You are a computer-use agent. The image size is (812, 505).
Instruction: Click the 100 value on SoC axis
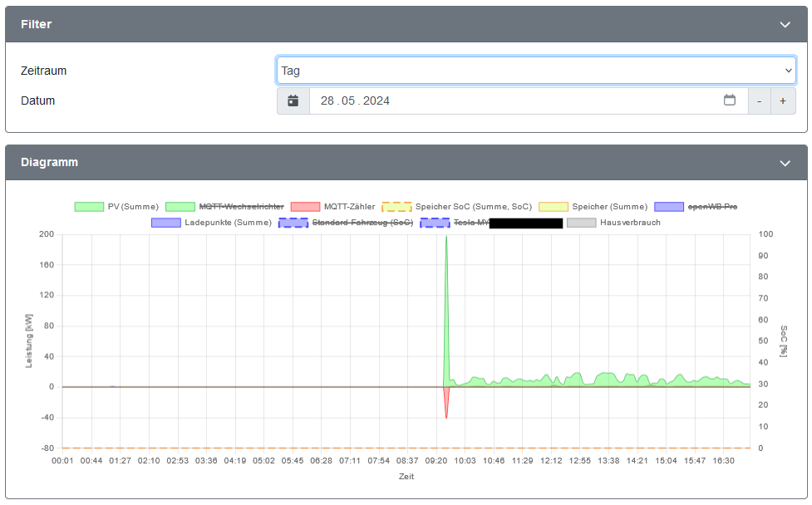[x=765, y=234]
